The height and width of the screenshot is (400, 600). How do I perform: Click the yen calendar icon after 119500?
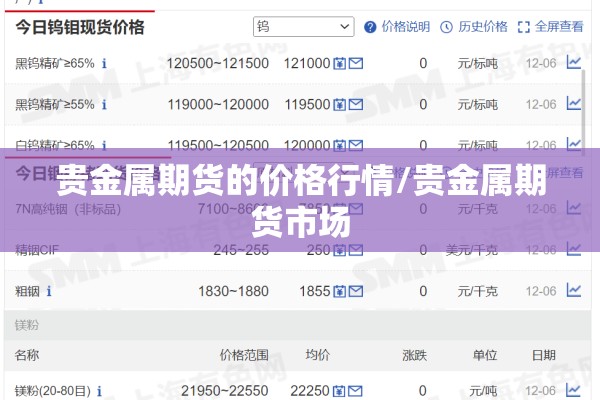tap(339, 104)
